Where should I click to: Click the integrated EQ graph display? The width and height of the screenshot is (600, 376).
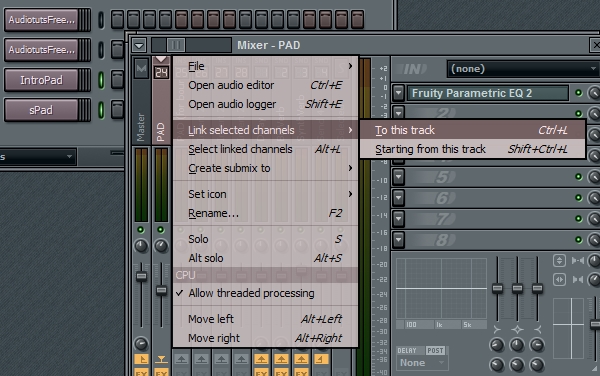click(441, 288)
